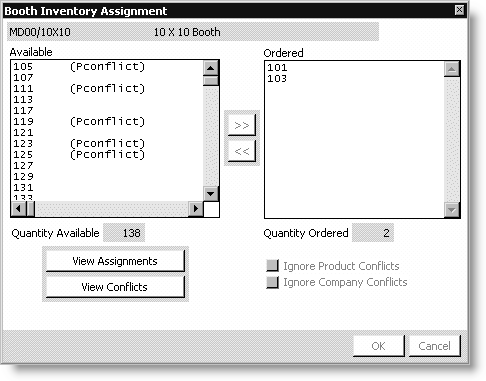
Task: Confirm with the OK button
Action: click(378, 346)
